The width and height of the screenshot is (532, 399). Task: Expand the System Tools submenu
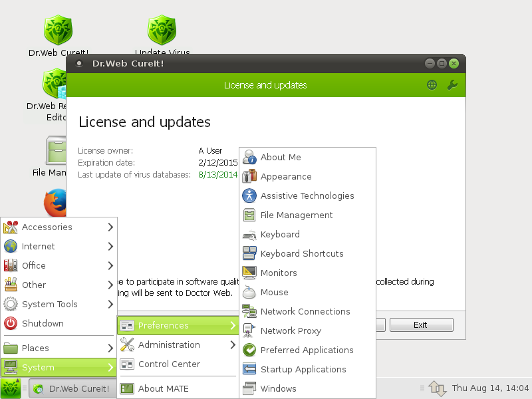(x=59, y=305)
